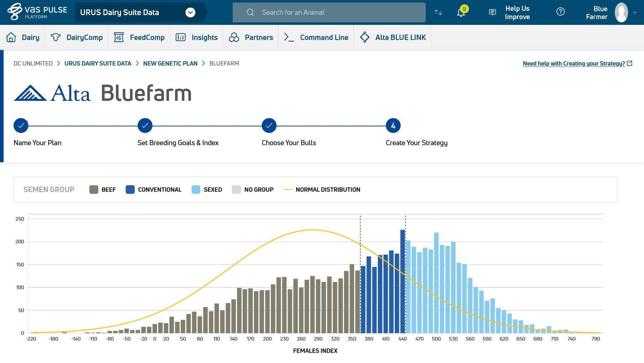Click the beef/conventional dotted threshold line
The height and width of the screenshot is (363, 644).
click(x=360, y=274)
